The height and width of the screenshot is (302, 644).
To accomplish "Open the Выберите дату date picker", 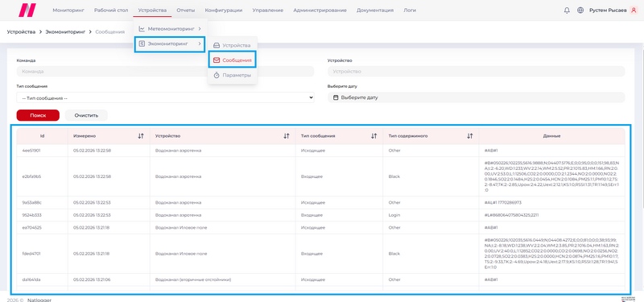I will tap(476, 97).
